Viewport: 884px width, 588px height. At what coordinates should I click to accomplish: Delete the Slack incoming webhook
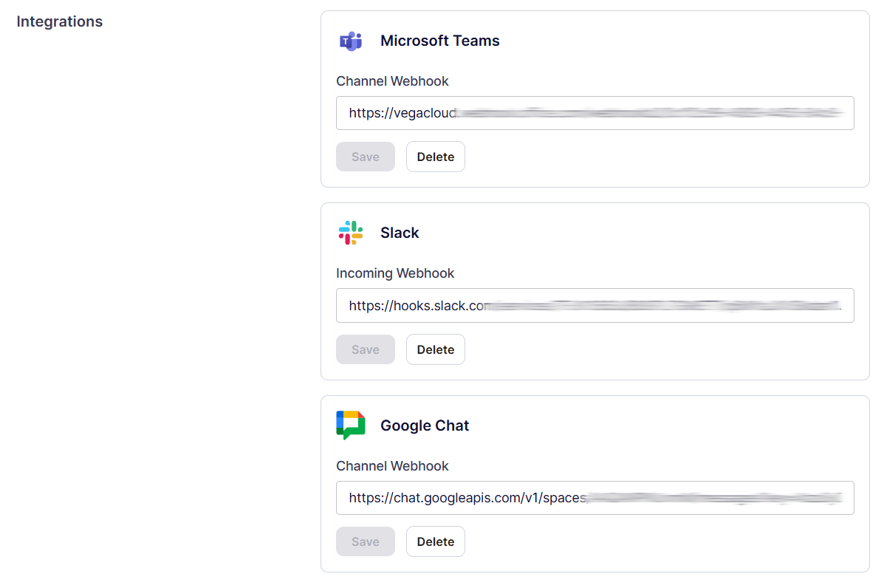[x=435, y=349]
